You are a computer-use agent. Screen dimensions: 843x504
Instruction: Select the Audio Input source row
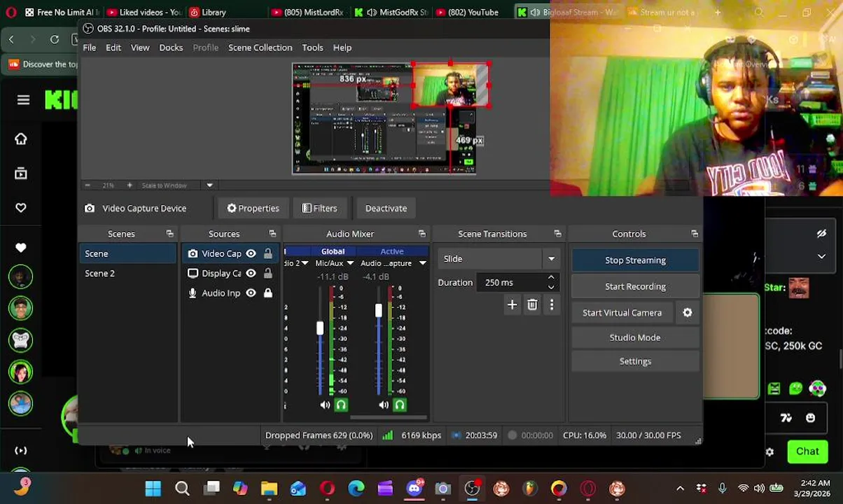click(x=230, y=293)
